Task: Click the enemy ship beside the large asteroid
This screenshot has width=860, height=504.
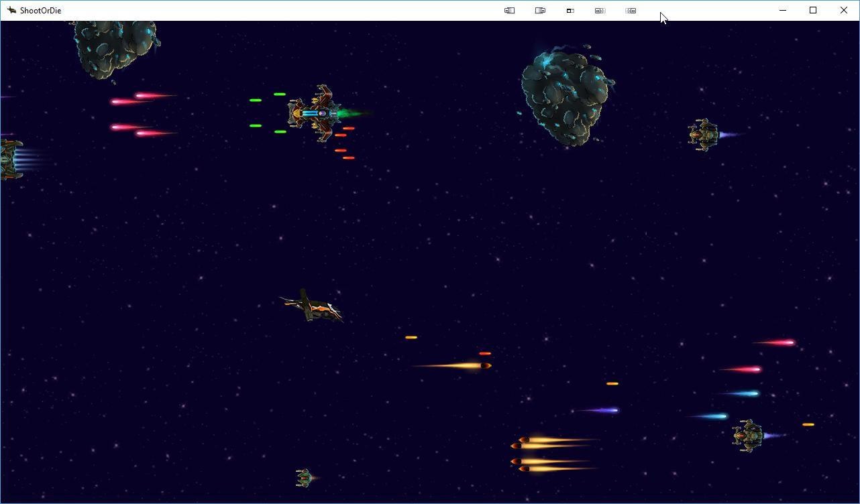Action: pyautogui.click(x=704, y=135)
